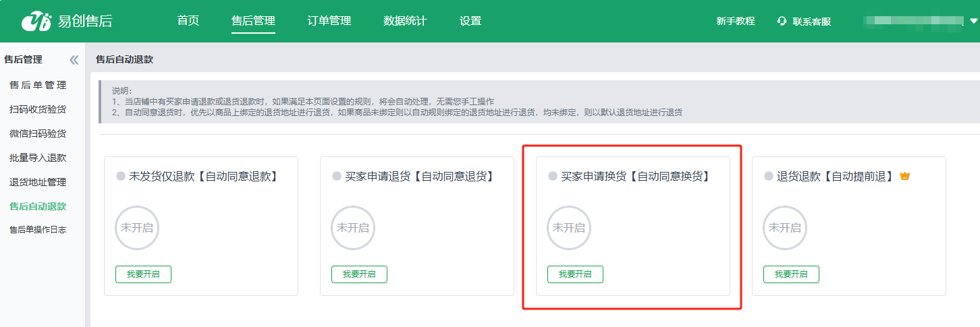Click status dot beside 退货退款
The height and width of the screenshot is (327, 980).
tap(769, 177)
